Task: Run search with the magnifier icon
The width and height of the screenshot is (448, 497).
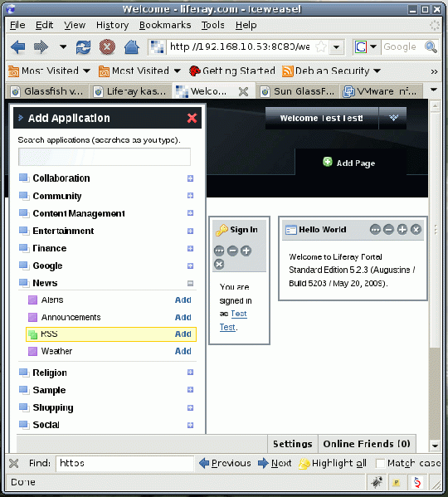Action: tap(431, 47)
